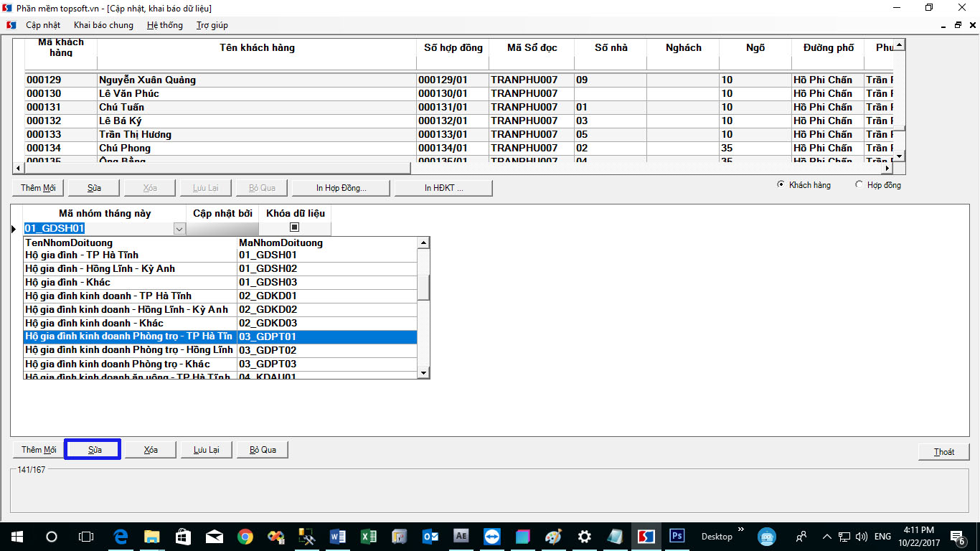980x551 pixels.
Task: Click the Mã Sổ đọc column header
Action: click(532, 48)
